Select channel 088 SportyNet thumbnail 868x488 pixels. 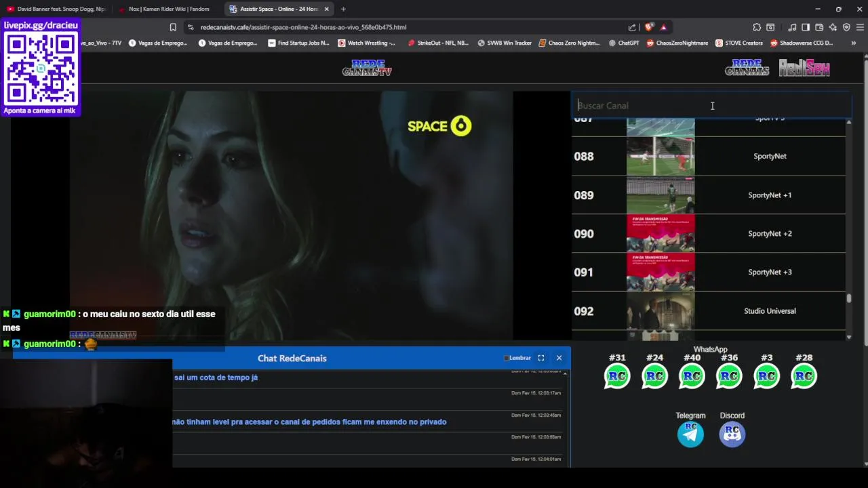[x=660, y=156]
